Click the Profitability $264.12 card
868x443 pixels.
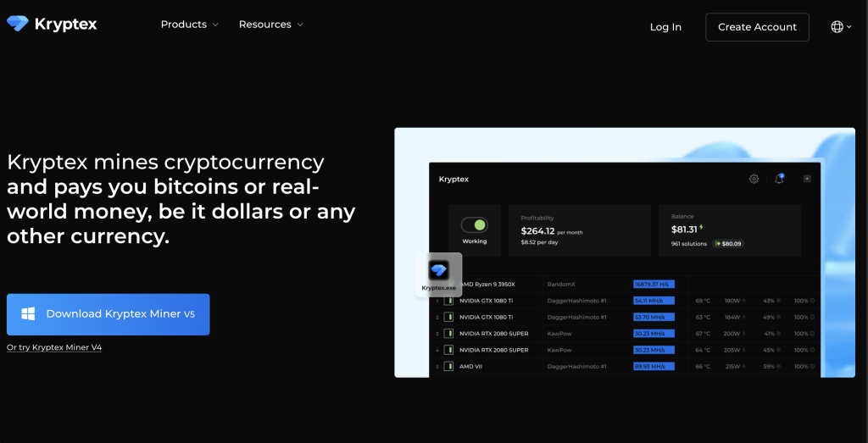[x=580, y=230]
